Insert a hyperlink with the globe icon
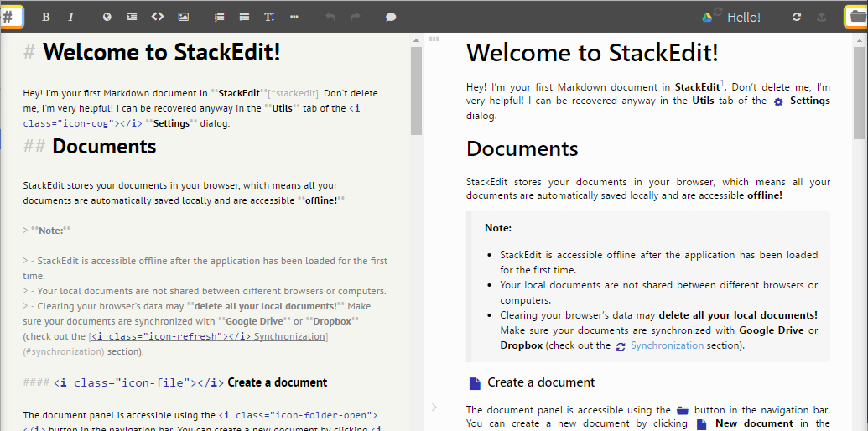This screenshot has width=868, height=431. pos(107,17)
